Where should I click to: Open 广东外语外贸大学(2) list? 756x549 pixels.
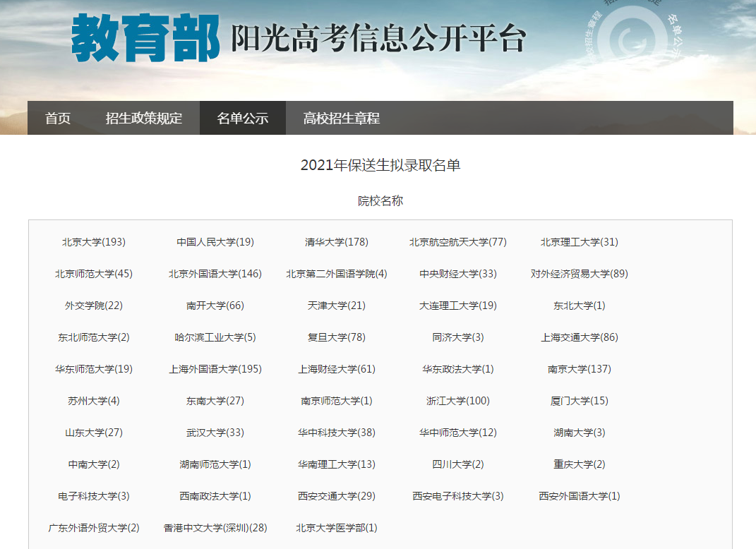(x=94, y=529)
